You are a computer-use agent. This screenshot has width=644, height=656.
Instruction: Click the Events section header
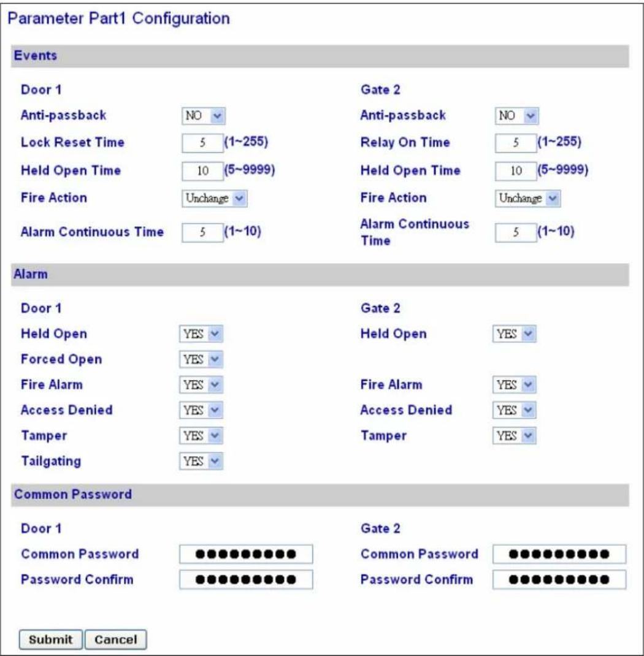[320, 56]
